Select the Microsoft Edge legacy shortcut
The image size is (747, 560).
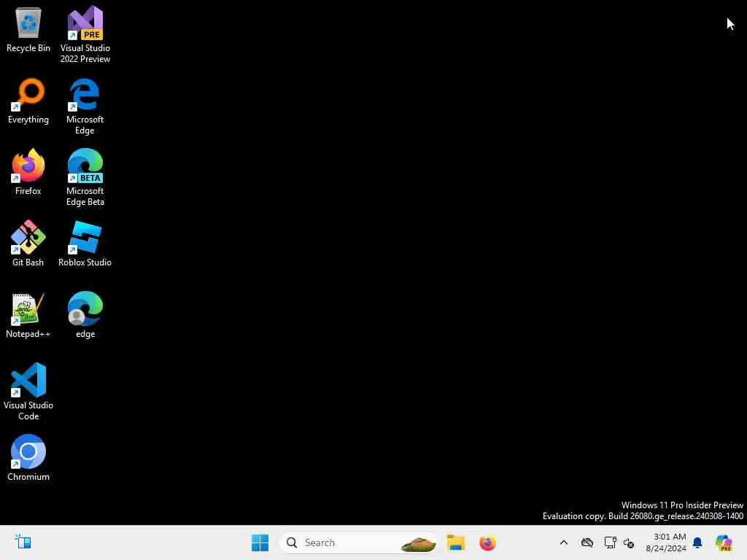click(x=85, y=106)
